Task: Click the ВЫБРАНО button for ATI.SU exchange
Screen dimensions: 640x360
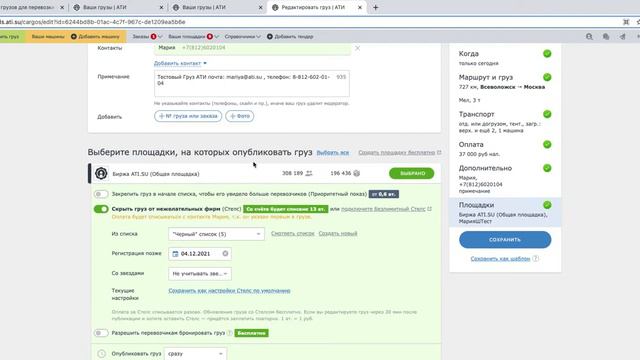Action: 411,173
